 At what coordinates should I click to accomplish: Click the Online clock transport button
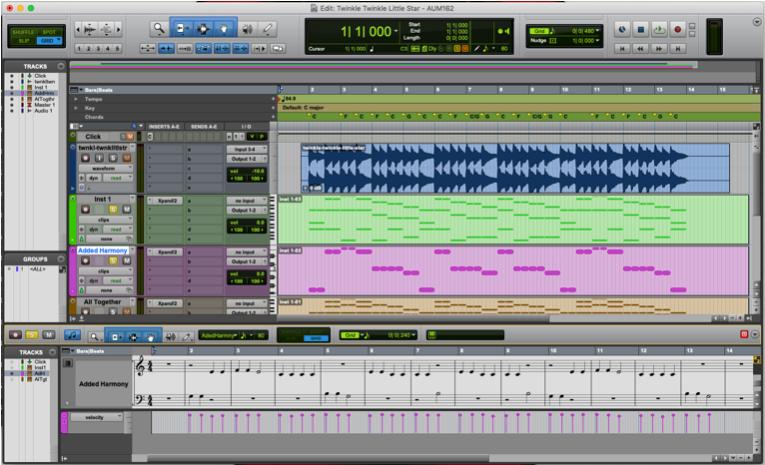622,30
